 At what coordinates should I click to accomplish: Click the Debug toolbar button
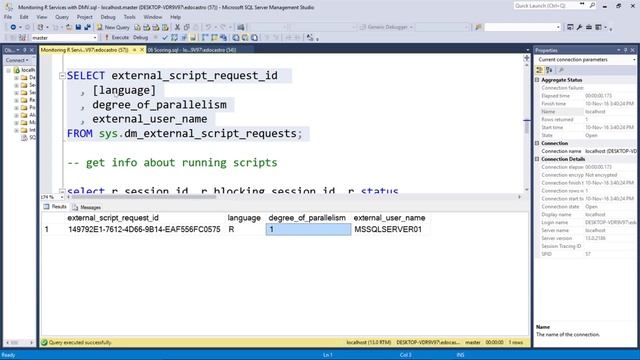coord(140,38)
